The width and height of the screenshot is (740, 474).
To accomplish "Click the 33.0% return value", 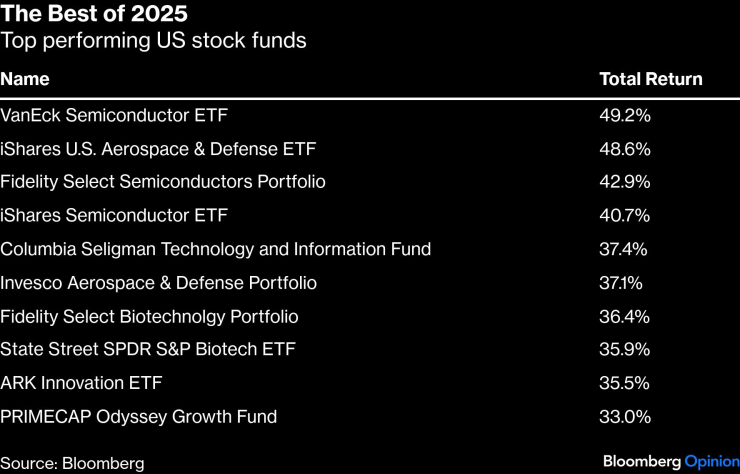I will coord(624,416).
